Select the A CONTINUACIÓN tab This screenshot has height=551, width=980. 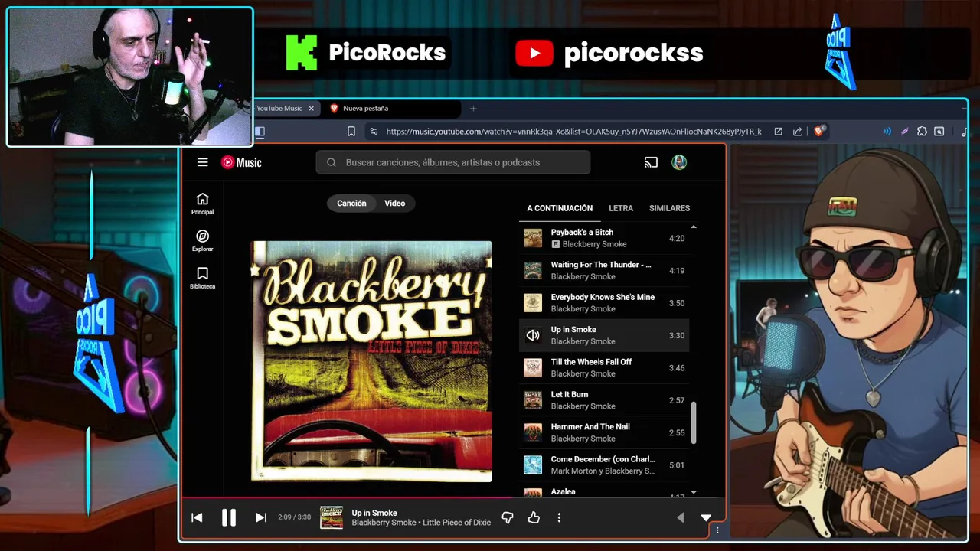coord(560,208)
